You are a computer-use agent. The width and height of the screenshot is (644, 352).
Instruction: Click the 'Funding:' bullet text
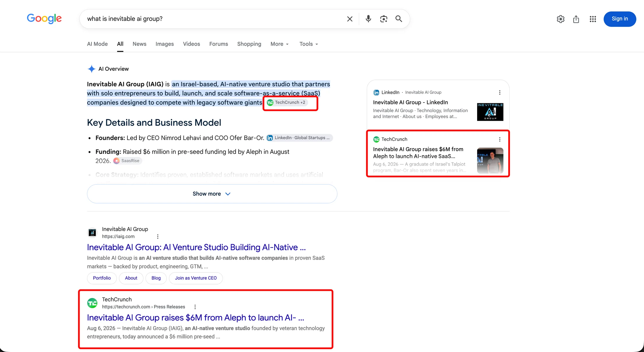click(x=108, y=152)
